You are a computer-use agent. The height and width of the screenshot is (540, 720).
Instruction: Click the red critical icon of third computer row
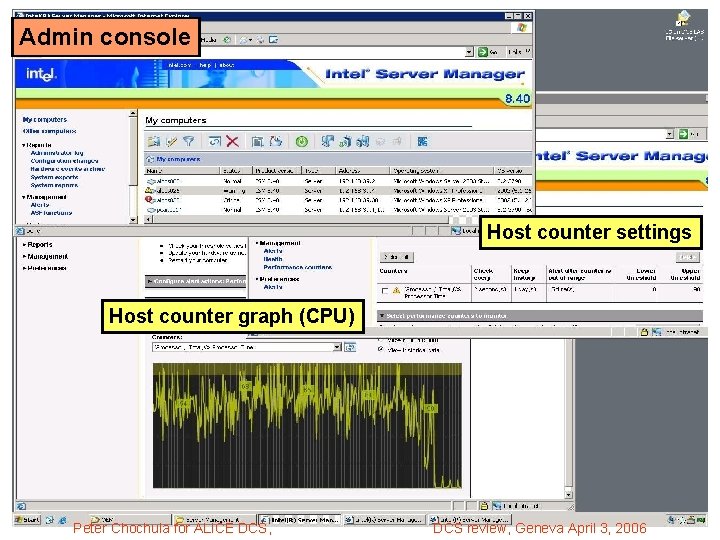(149, 200)
